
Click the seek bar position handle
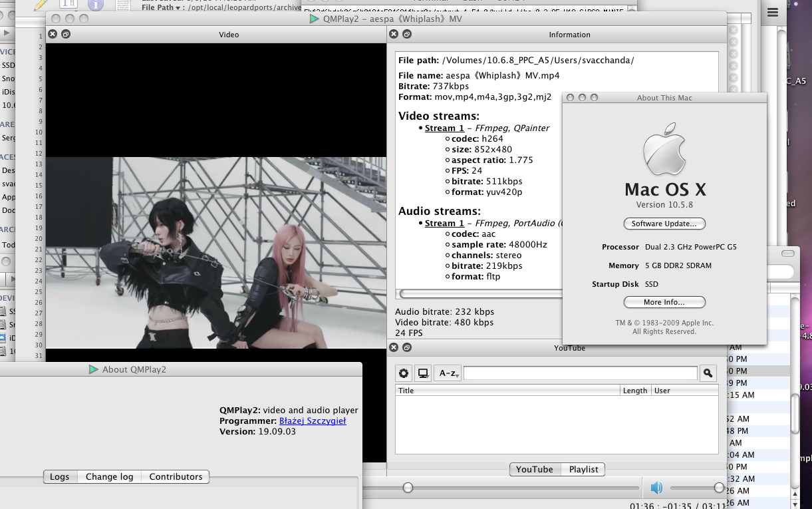[x=408, y=488]
